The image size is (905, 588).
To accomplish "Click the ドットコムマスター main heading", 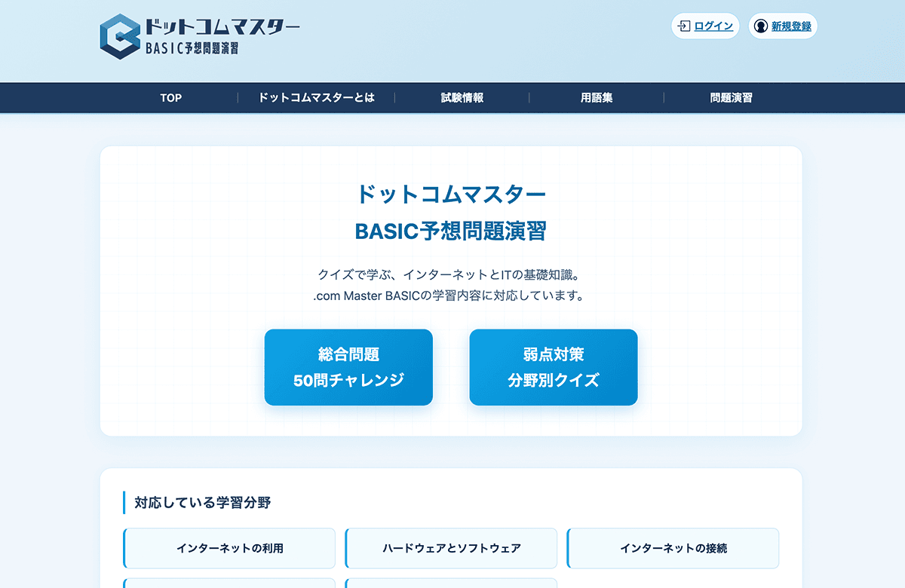I will 451,194.
